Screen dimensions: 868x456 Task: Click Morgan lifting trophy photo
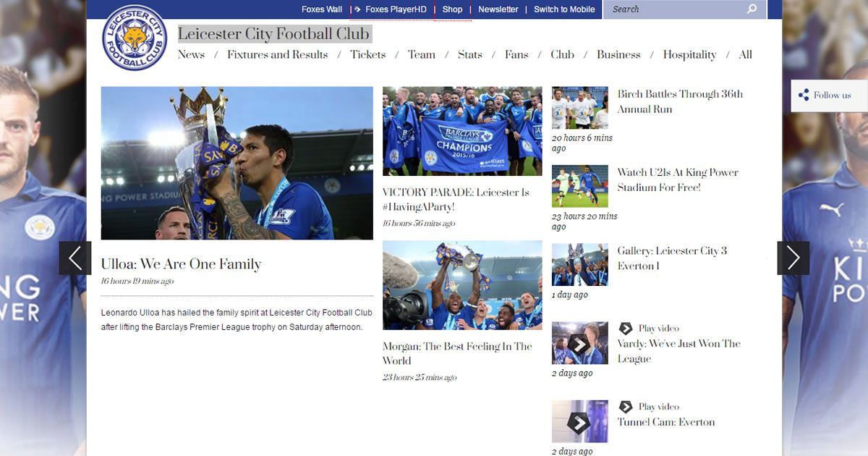pos(462,285)
